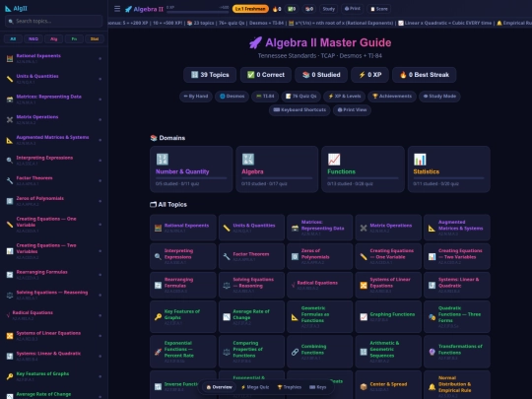Click the bell icon on Normal Distribution card
The height and width of the screenshot is (399, 532).
(x=432, y=387)
